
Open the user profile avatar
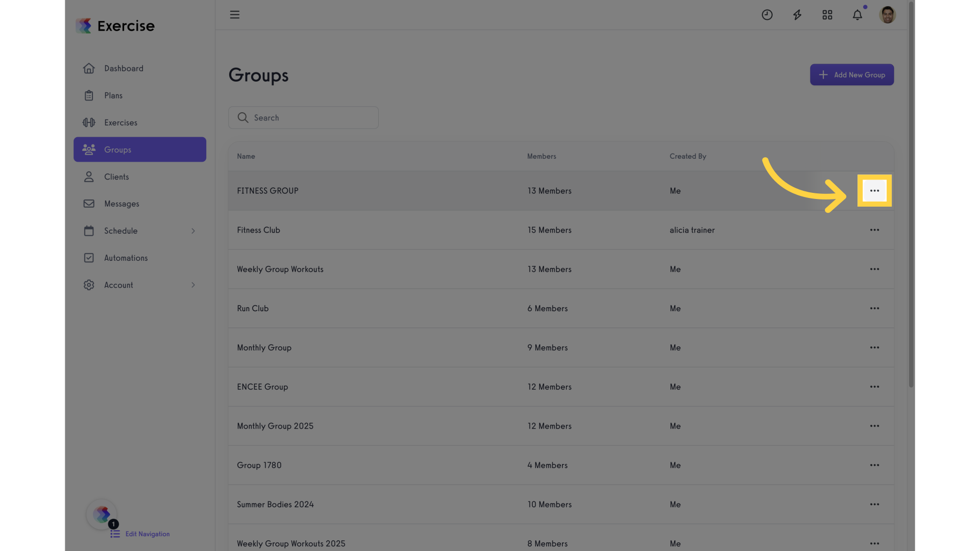(x=887, y=15)
